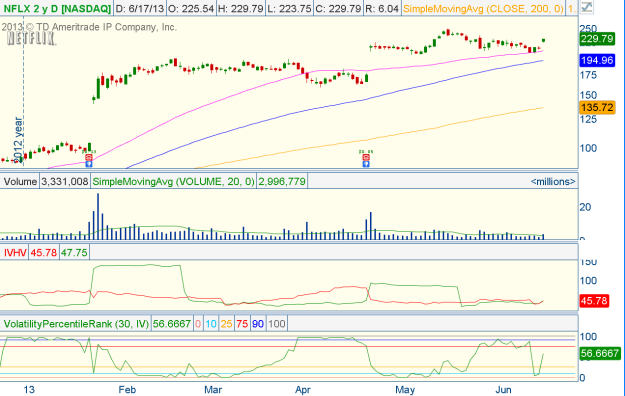Click the tallest volume bar in late January
This screenshot has height=396, width=625.
pos(98,216)
